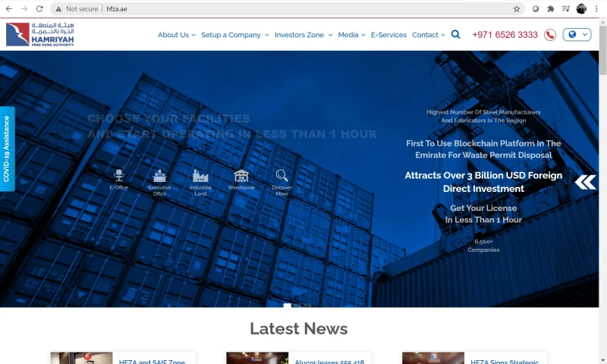Image resolution: width=607 pixels, height=364 pixels.
Task: Click the browser address bar URL
Action: point(118,9)
